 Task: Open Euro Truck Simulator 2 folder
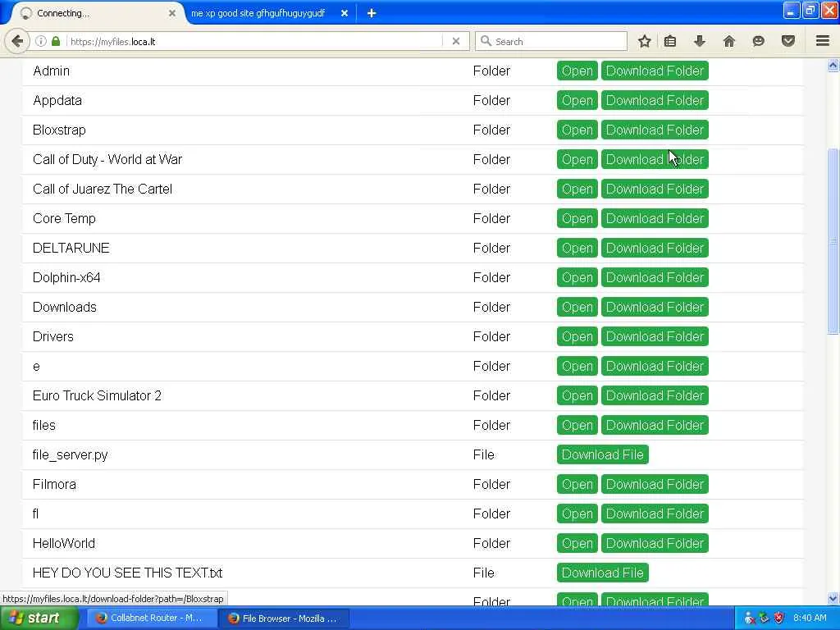click(x=577, y=395)
